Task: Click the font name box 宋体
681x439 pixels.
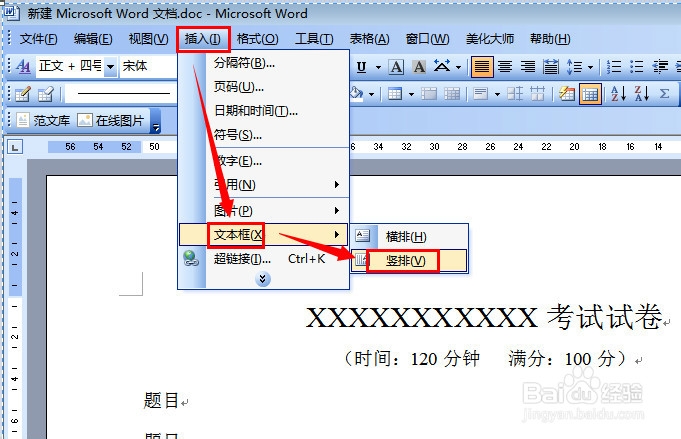Action: [149, 66]
